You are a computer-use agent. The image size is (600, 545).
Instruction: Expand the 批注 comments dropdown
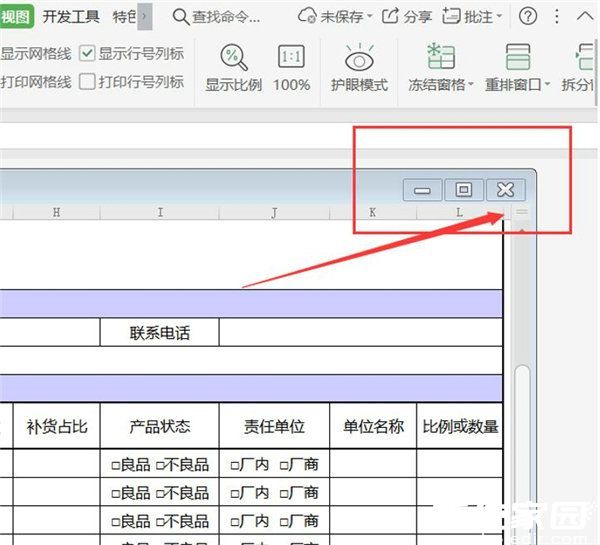(x=499, y=16)
